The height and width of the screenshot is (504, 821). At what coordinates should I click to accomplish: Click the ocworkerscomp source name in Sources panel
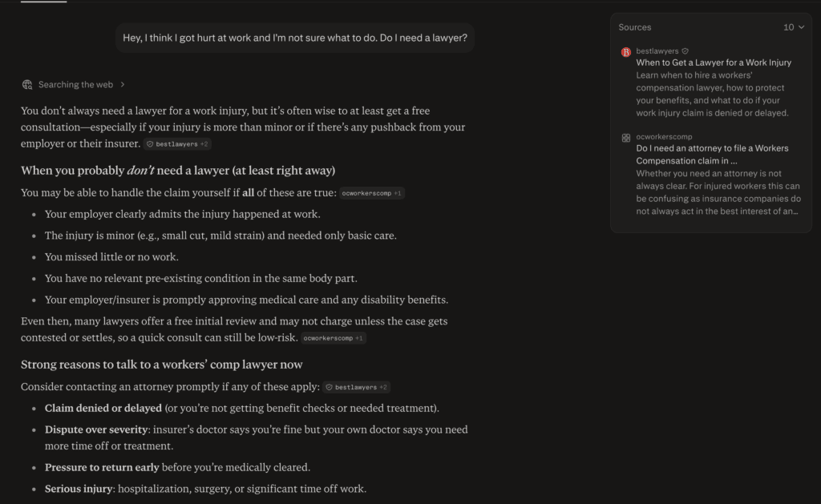coord(664,136)
